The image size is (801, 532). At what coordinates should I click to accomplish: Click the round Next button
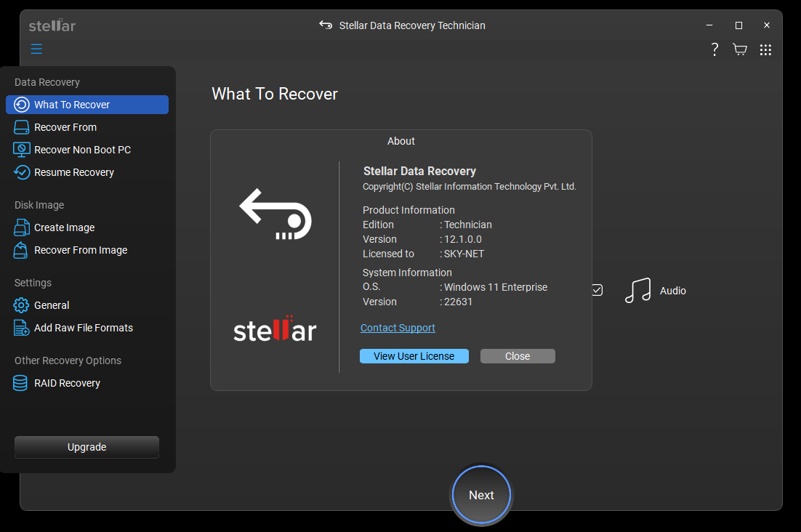click(481, 495)
